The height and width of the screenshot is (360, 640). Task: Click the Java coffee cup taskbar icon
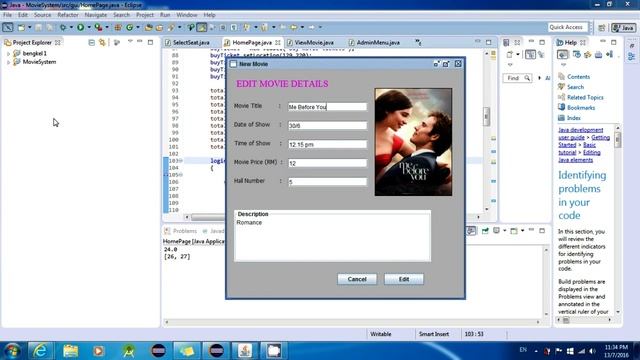(245, 351)
